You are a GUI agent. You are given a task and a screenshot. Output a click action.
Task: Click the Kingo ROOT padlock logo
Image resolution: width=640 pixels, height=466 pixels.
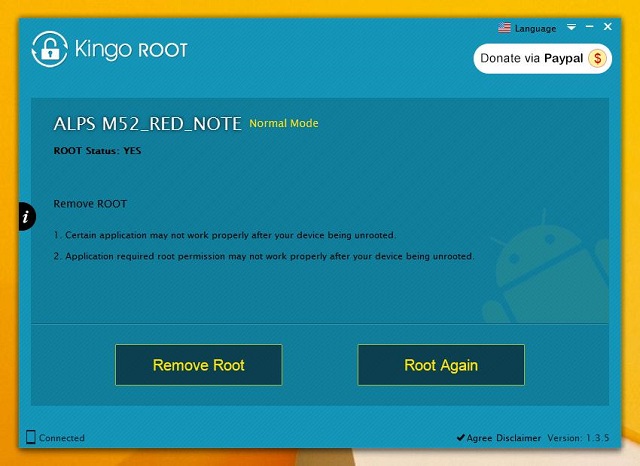pyautogui.click(x=50, y=48)
